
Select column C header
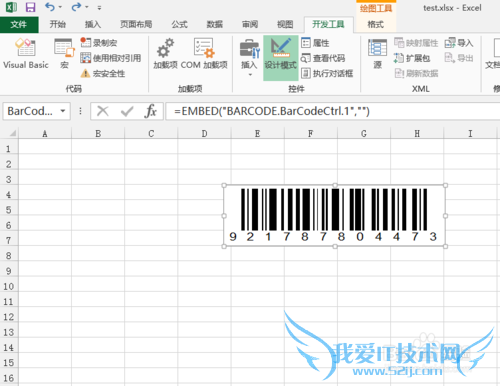pos(151,134)
